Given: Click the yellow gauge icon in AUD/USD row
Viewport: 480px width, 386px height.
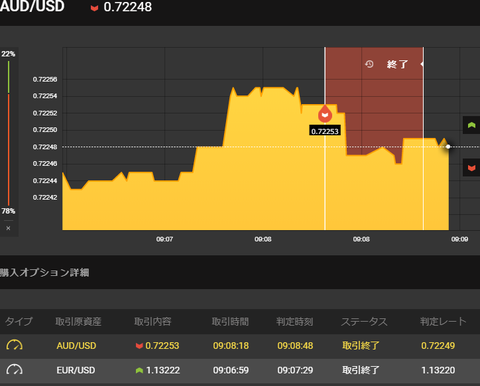Looking at the screenshot, I should (x=14, y=345).
